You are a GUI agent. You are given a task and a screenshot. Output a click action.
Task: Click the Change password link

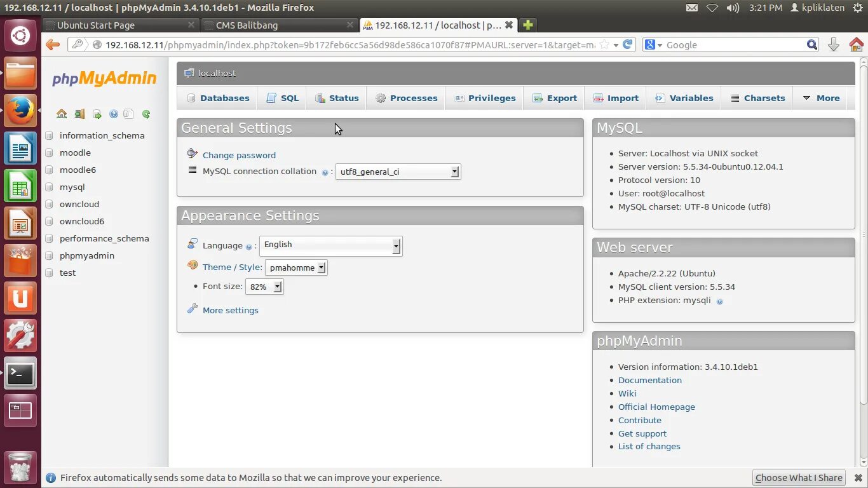tap(239, 155)
